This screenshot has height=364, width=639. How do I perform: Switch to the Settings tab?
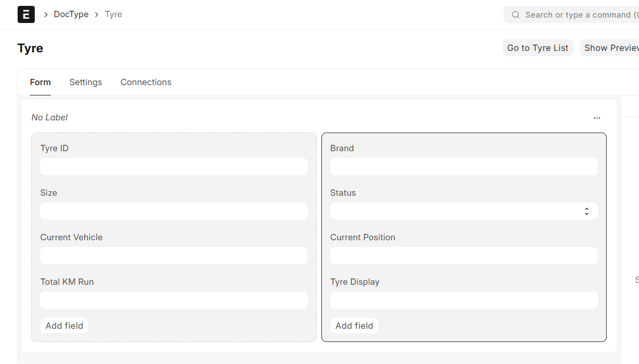coord(86,82)
